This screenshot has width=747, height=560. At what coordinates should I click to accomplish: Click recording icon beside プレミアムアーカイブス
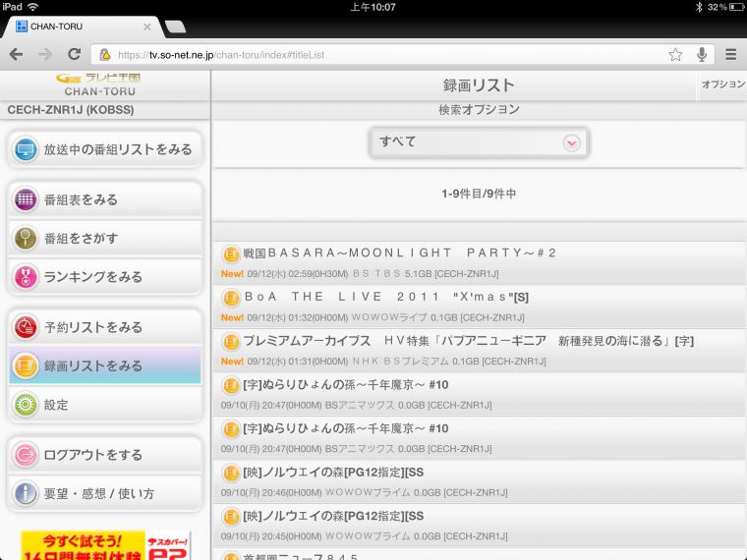tap(231, 342)
